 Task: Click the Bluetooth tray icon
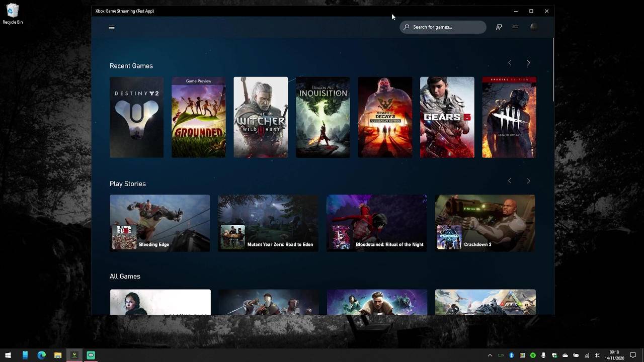512,355
